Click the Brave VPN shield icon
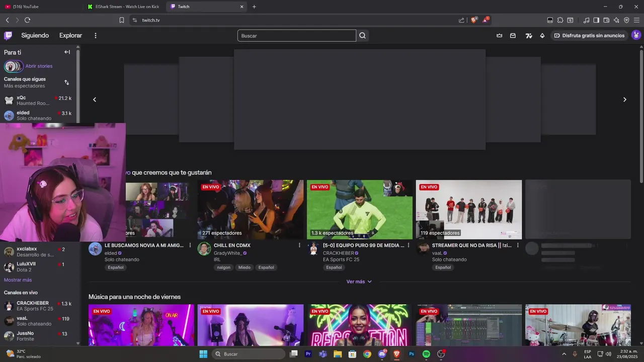644x362 pixels. tap(626, 20)
